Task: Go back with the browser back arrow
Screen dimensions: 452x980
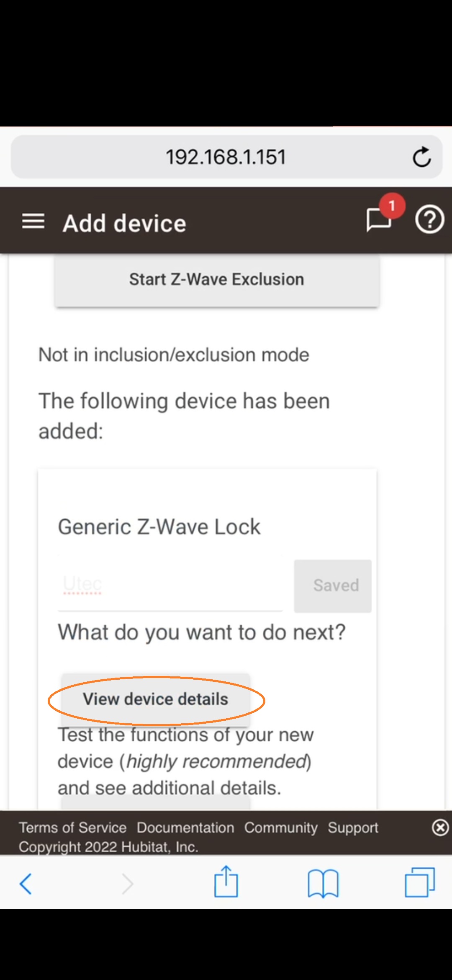Action: click(26, 884)
